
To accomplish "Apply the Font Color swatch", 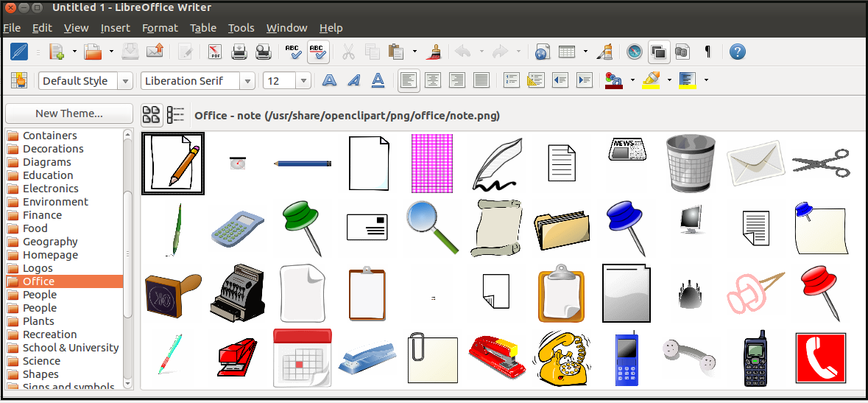I will (x=614, y=80).
